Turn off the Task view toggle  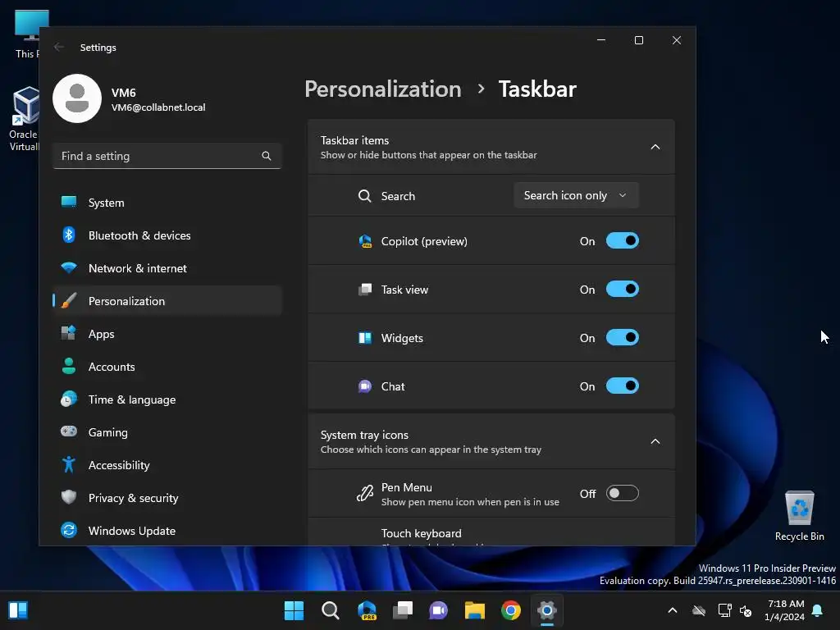[622, 290]
